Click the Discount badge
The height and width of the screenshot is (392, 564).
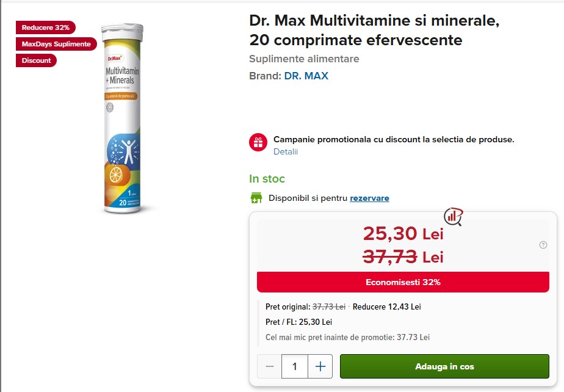(37, 60)
